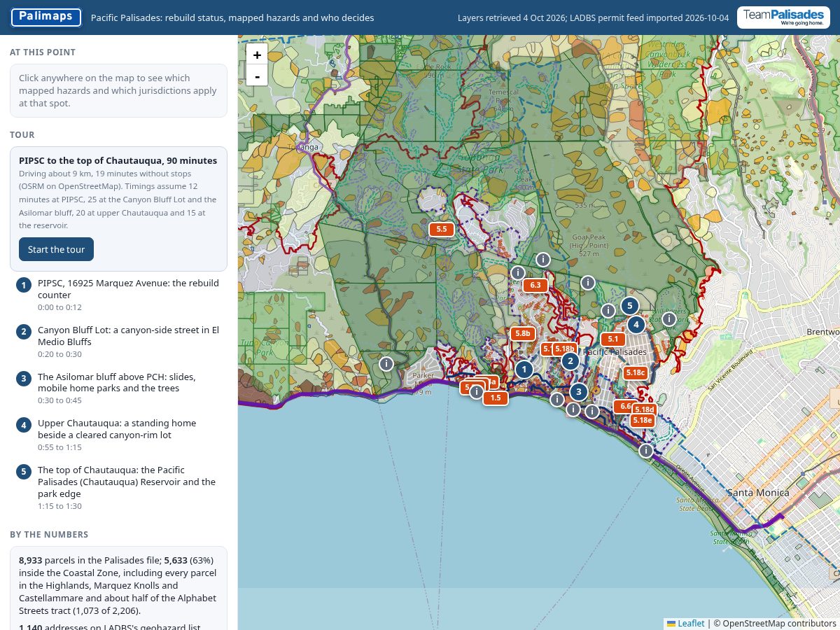Choose the Canyon Bluff Lot stop in sidebar

[118, 342]
